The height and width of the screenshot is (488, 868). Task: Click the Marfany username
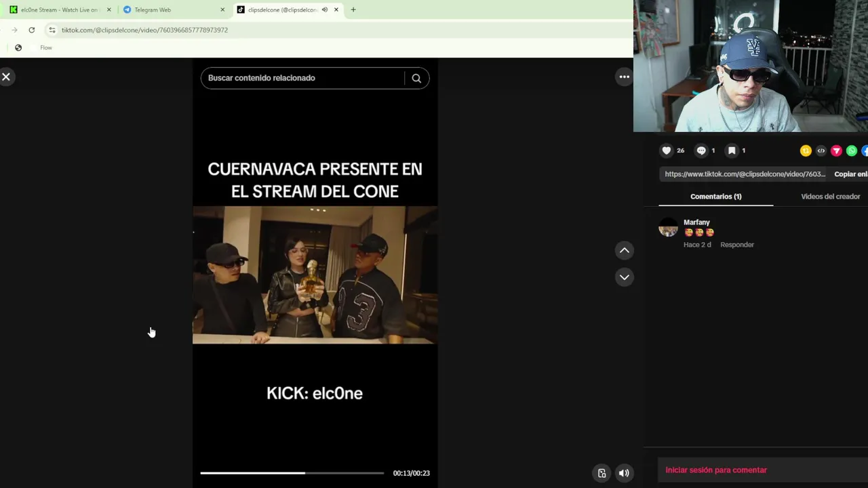point(696,222)
